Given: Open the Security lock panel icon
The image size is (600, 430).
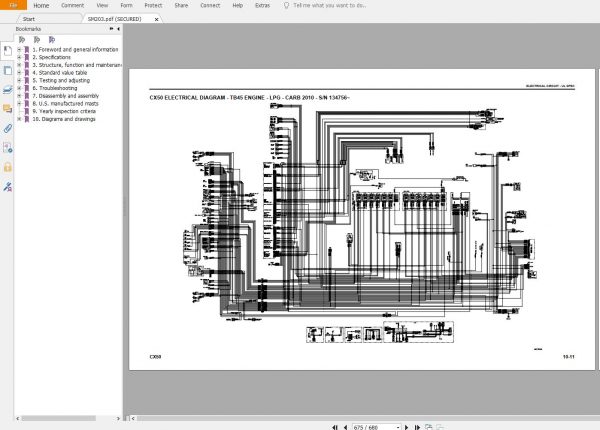Looking at the screenshot, I should click(x=8, y=167).
